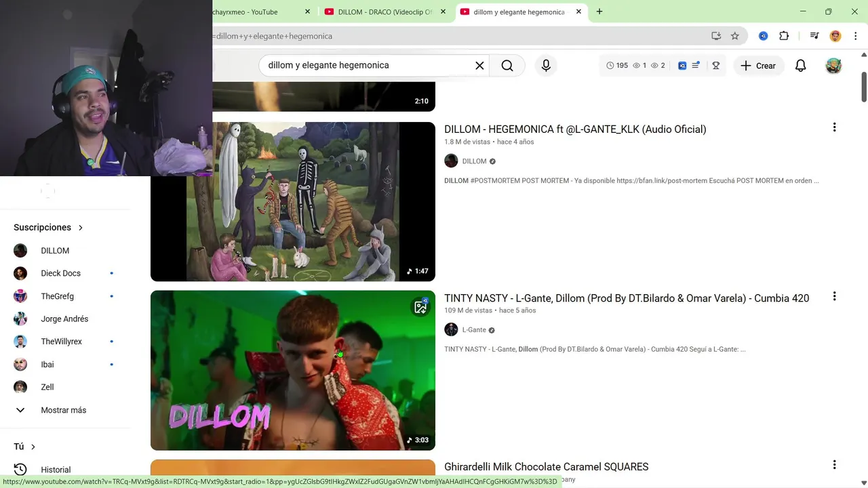Start voice search with microphone icon
868x488 pixels.
coord(546,65)
